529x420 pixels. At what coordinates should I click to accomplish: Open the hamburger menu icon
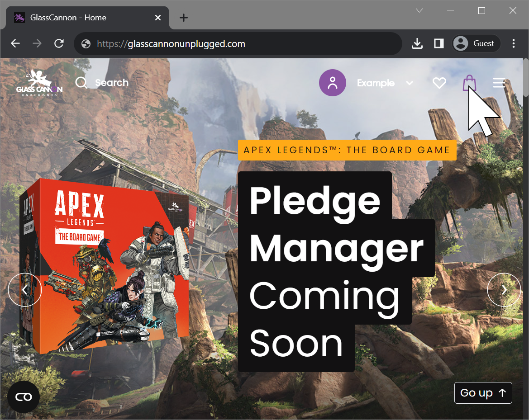pos(499,83)
